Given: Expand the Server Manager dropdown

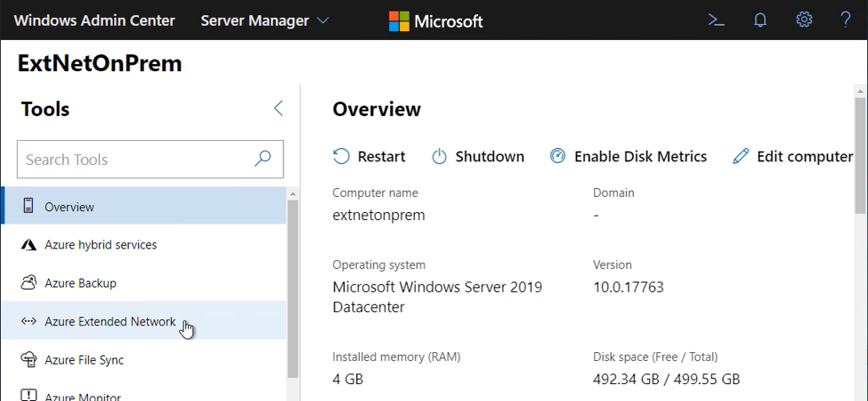Looking at the screenshot, I should [264, 20].
